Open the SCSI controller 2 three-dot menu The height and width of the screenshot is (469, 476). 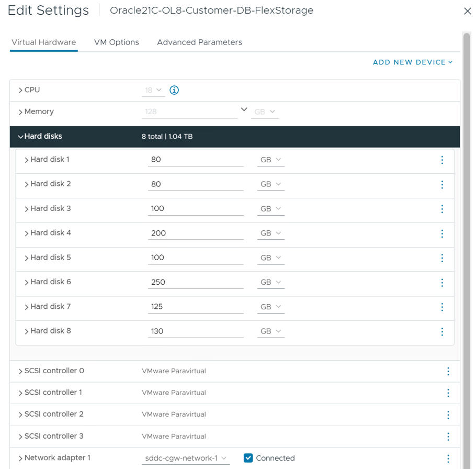point(448,415)
